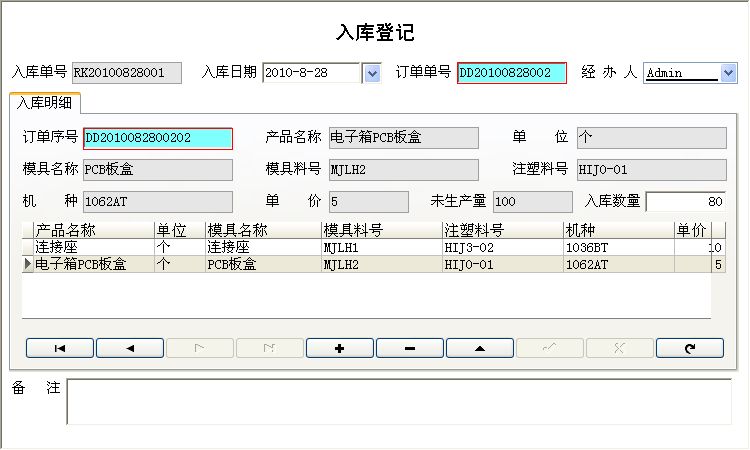
Task: Click the 注塑料号 field HIJ0-01
Action: coord(651,170)
